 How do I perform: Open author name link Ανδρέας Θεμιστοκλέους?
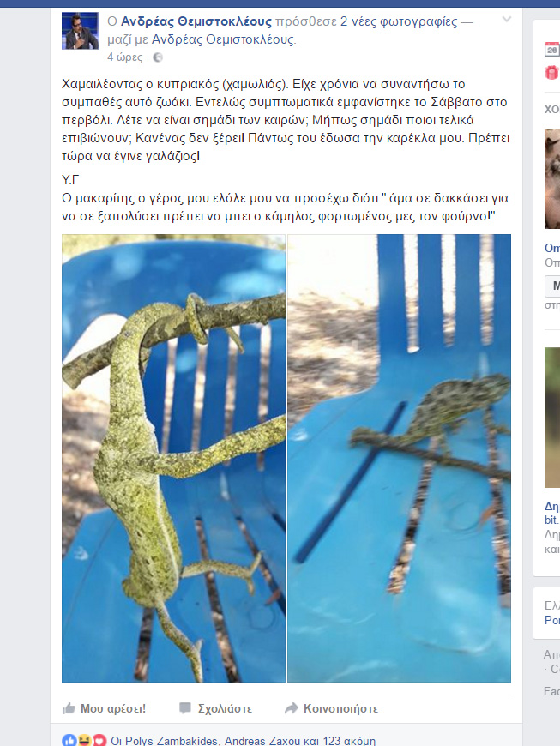[x=196, y=21]
